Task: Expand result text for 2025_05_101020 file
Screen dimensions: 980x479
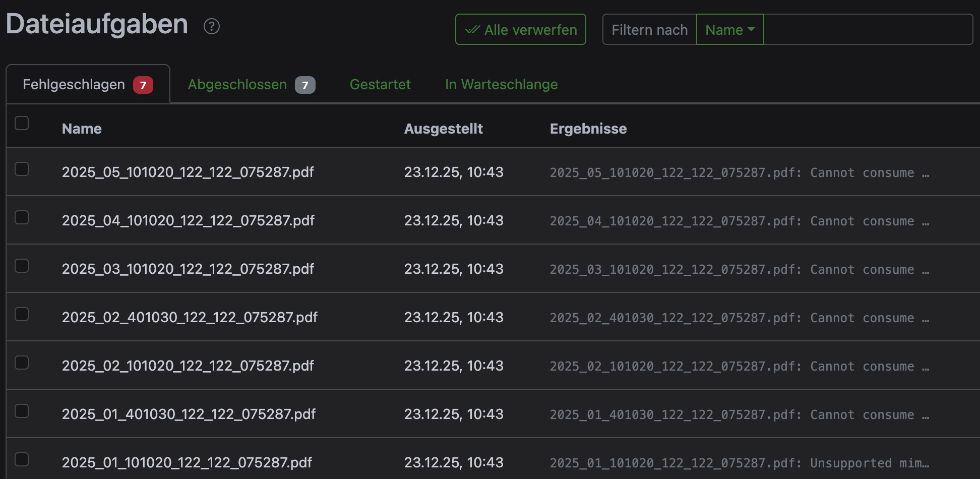Action: (x=739, y=172)
